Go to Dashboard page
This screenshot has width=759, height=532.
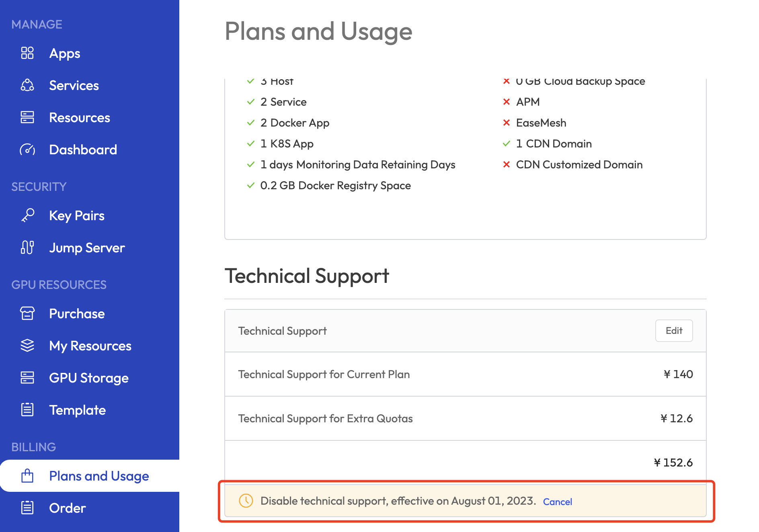click(83, 149)
